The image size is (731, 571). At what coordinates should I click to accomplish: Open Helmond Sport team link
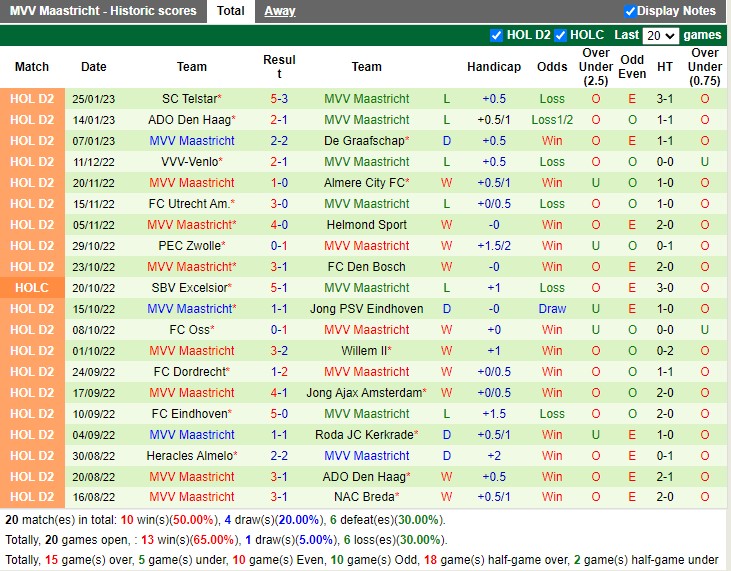(366, 225)
